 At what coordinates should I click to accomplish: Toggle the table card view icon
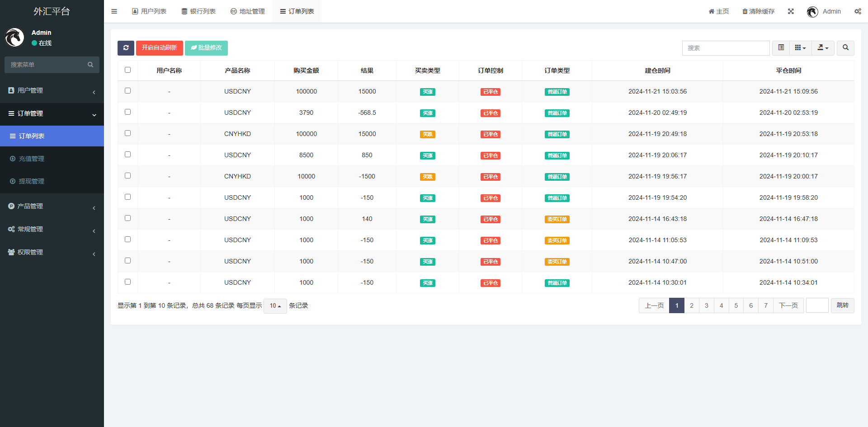781,48
